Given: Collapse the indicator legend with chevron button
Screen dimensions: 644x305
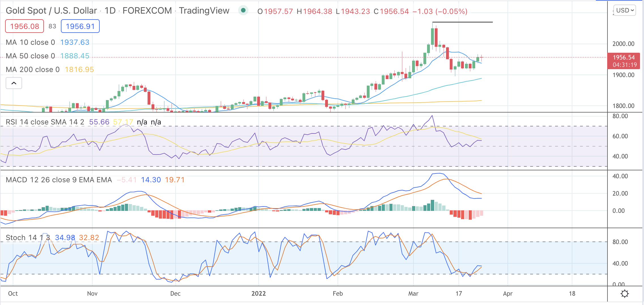Looking at the screenshot, I should [14, 83].
